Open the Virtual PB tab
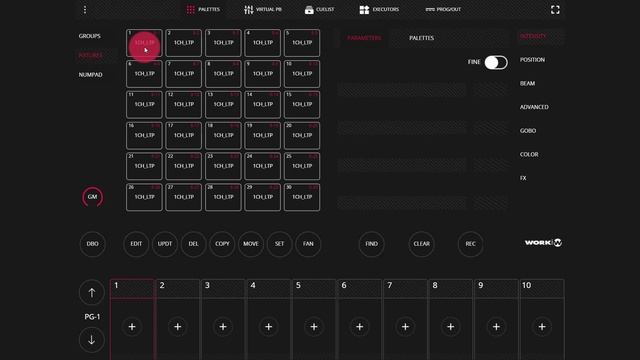Viewport: 640px width, 360px height. tap(263, 9)
